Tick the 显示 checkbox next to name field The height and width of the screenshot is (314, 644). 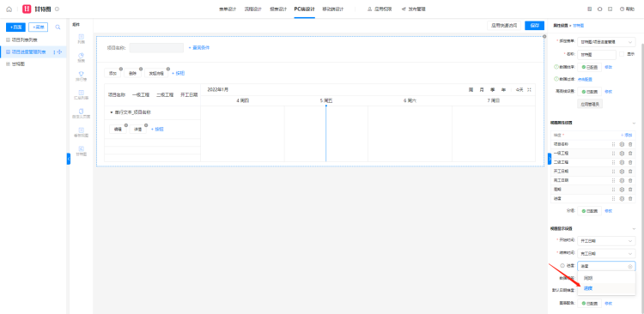pos(622,54)
